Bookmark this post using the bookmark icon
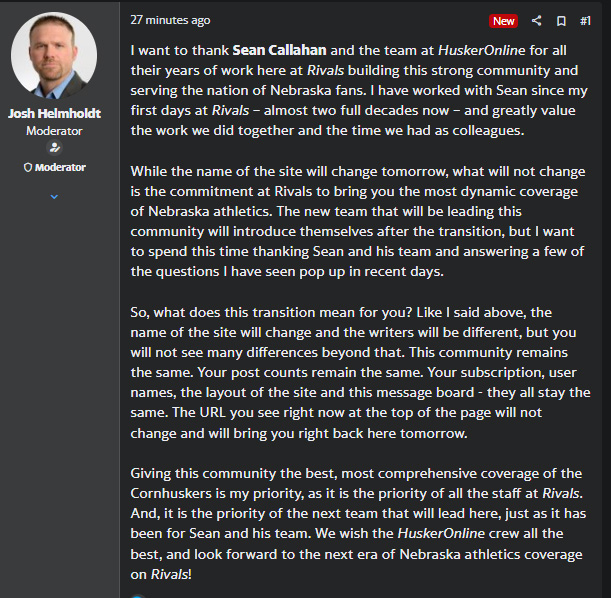The image size is (611, 598). click(561, 21)
